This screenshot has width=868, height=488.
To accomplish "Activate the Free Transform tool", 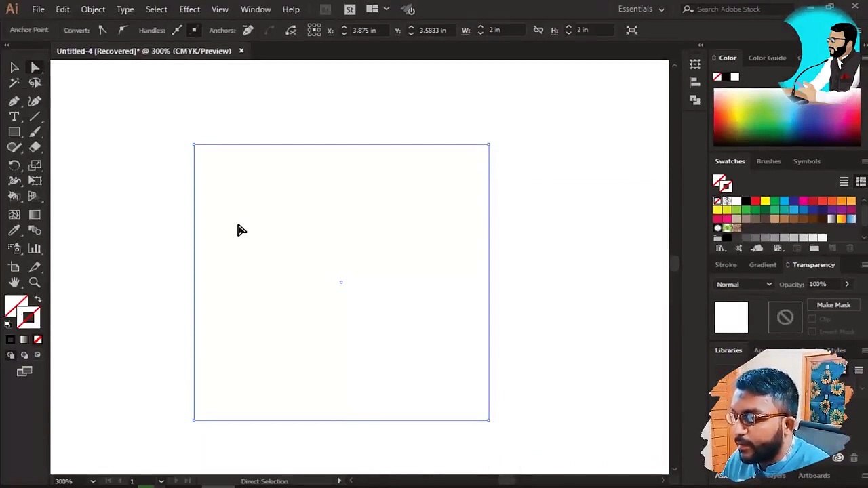I will [x=35, y=181].
